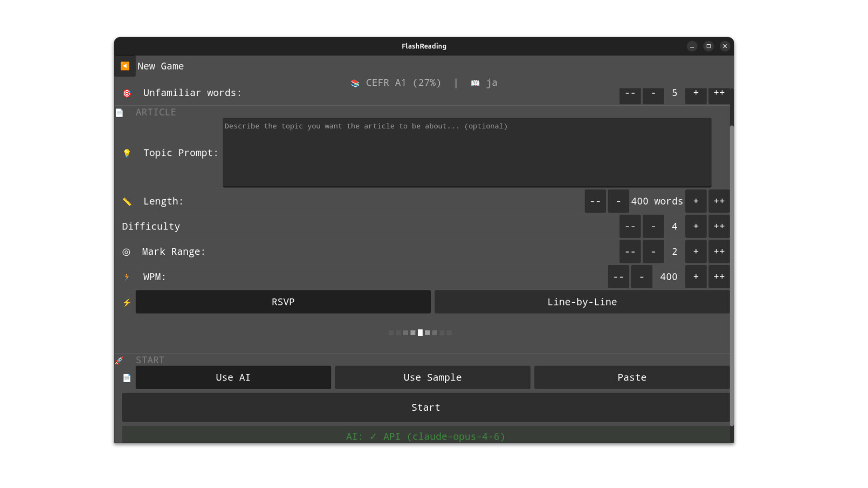The height and width of the screenshot is (488, 868).
Task: Decrease Difficulty with the single minus button
Action: [653, 226]
